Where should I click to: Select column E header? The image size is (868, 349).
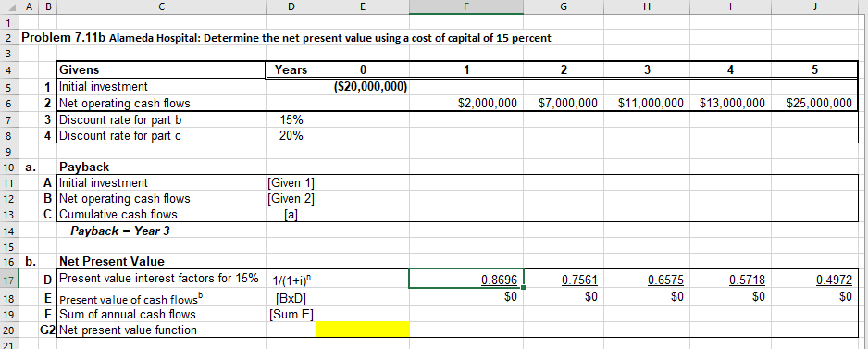pyautogui.click(x=362, y=6)
